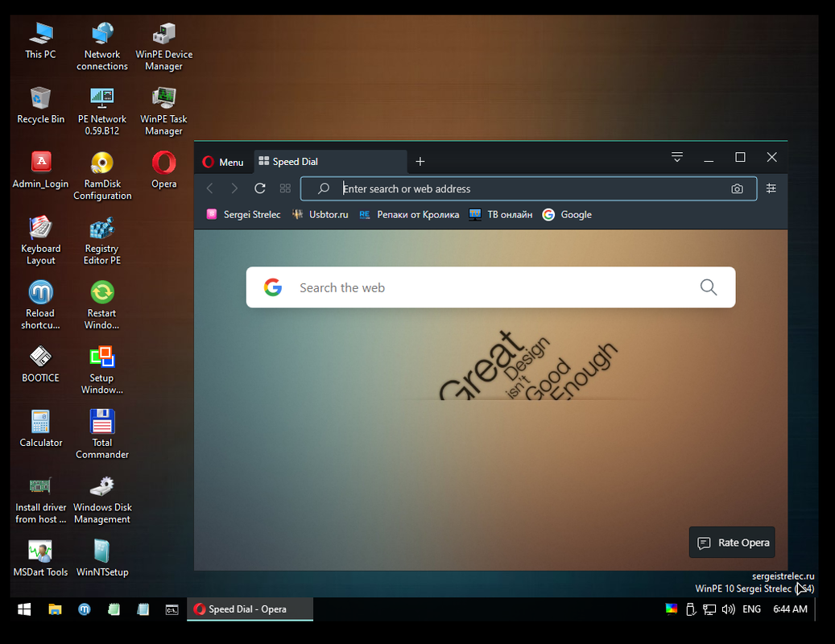Screen dimensions: 835x644
Task: Launch PE Network 0.59.B12 shortcut
Action: click(x=102, y=111)
